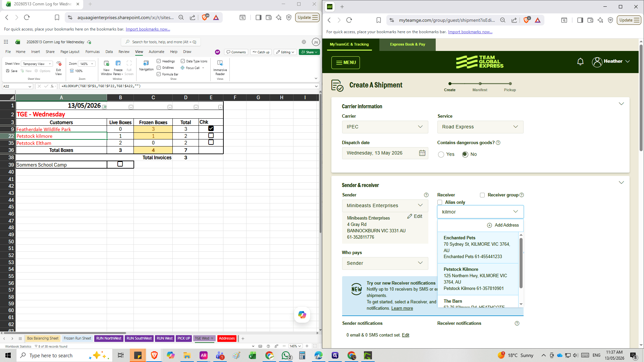Open the Express Book & Pay tab

tap(407, 44)
